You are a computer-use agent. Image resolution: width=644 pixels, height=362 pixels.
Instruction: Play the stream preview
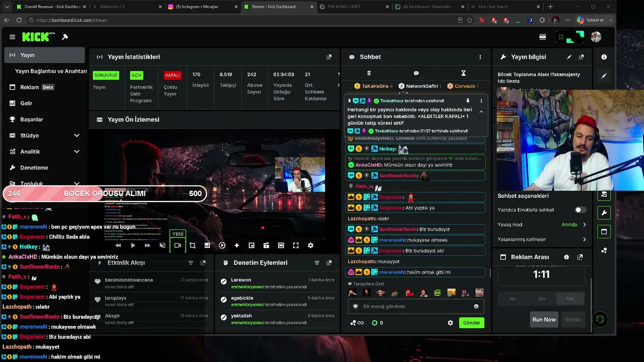133,245
